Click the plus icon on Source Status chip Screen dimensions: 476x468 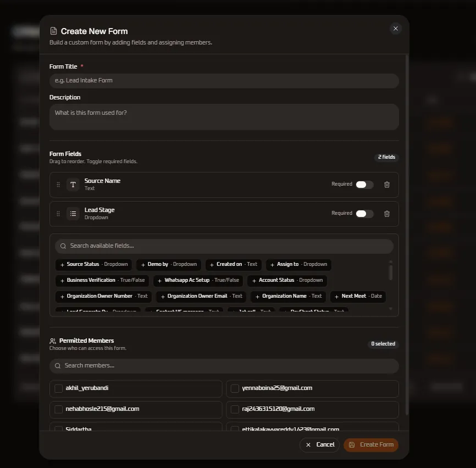coord(62,265)
